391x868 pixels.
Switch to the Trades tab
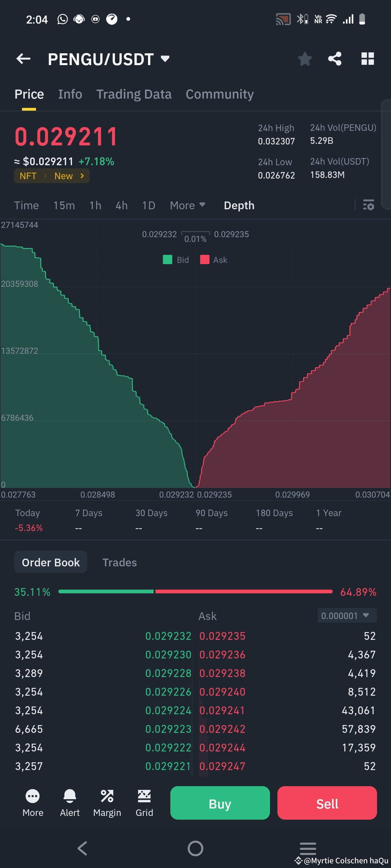pos(119,562)
